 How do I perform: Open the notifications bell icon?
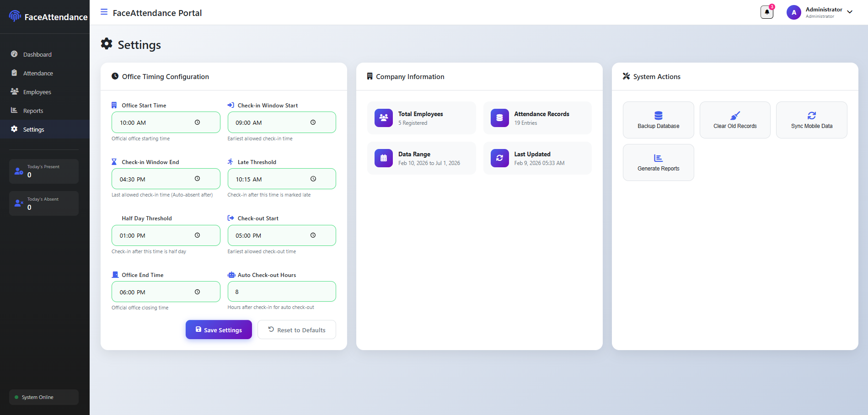coord(767,12)
